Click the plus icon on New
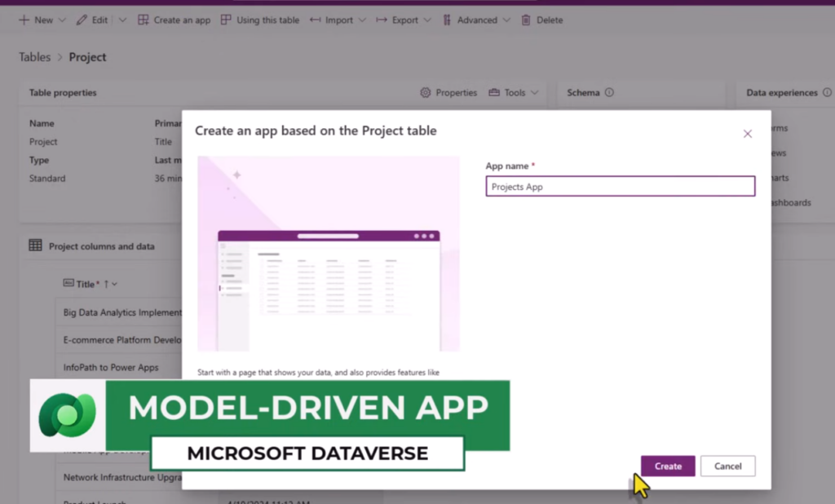The width and height of the screenshot is (835, 504). coord(24,20)
